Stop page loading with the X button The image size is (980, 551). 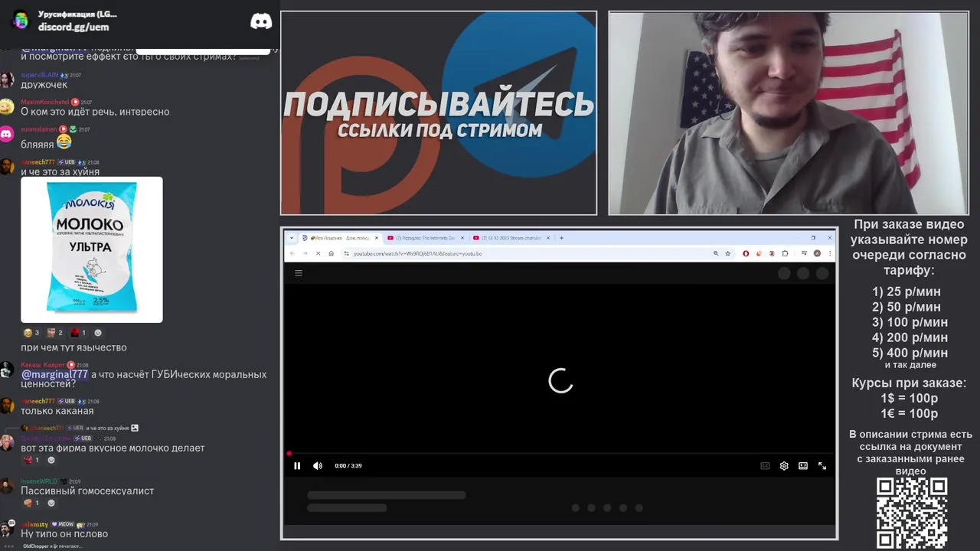tap(318, 253)
